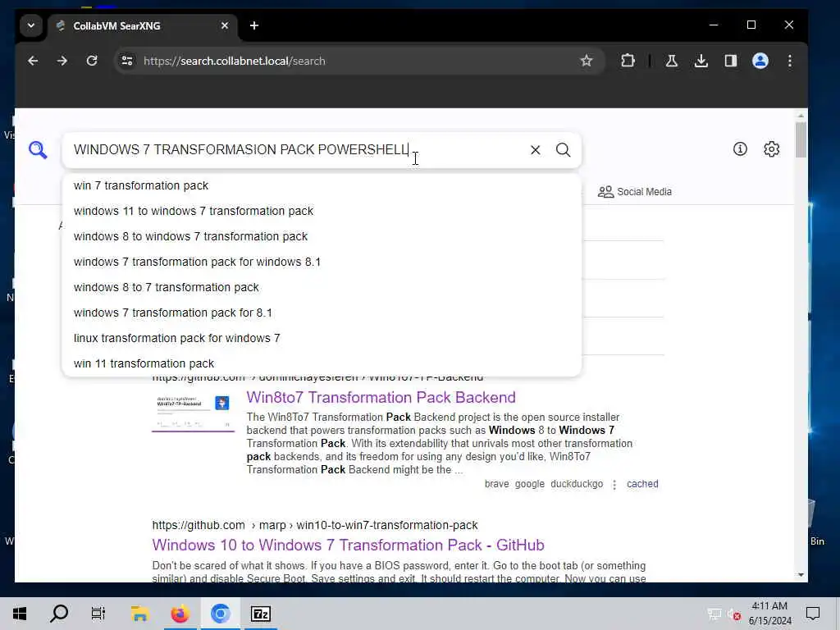840x630 pixels.
Task: Open File Explorer from the taskbar
Action: tap(139, 614)
